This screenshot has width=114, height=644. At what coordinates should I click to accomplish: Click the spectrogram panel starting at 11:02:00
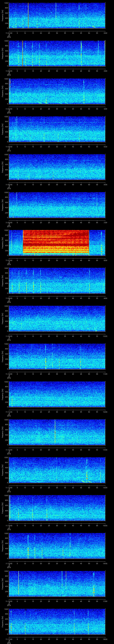coord(57,54)
